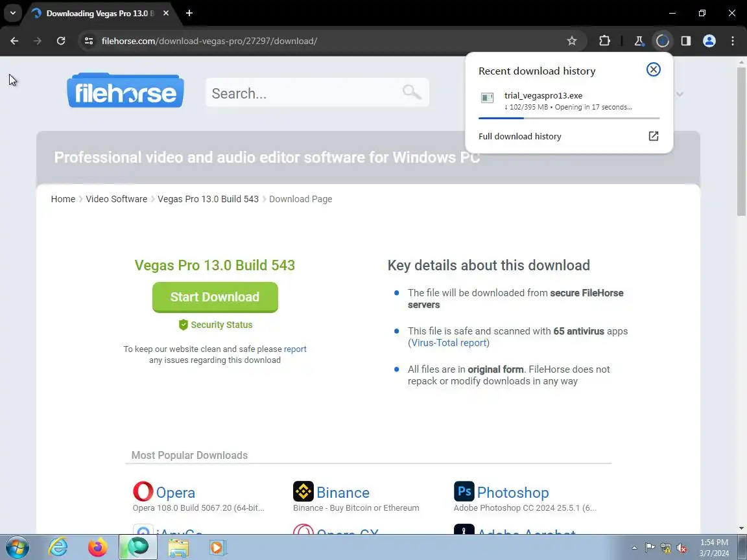Click Most Popular Downloads heading

[189, 455]
